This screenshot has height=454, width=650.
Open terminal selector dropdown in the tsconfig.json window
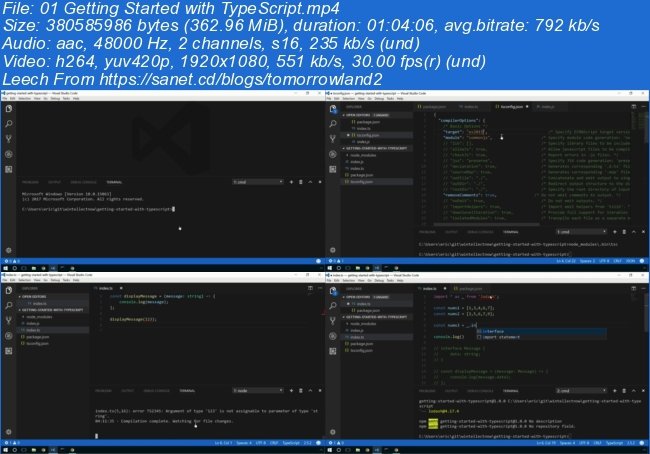[x=581, y=232]
